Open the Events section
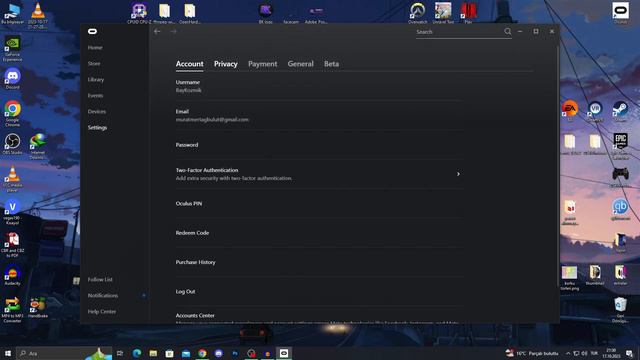Viewport: 640px width, 360px height. [96, 96]
